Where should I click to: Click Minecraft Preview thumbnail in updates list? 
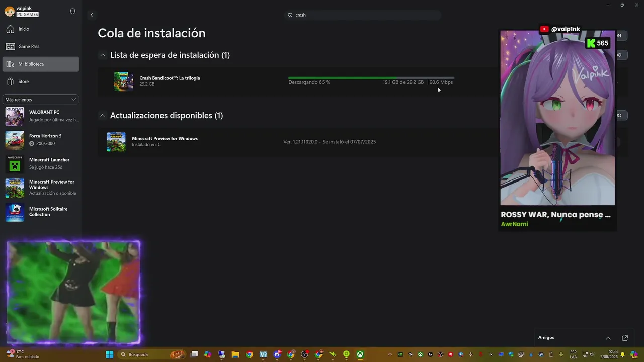point(116,142)
